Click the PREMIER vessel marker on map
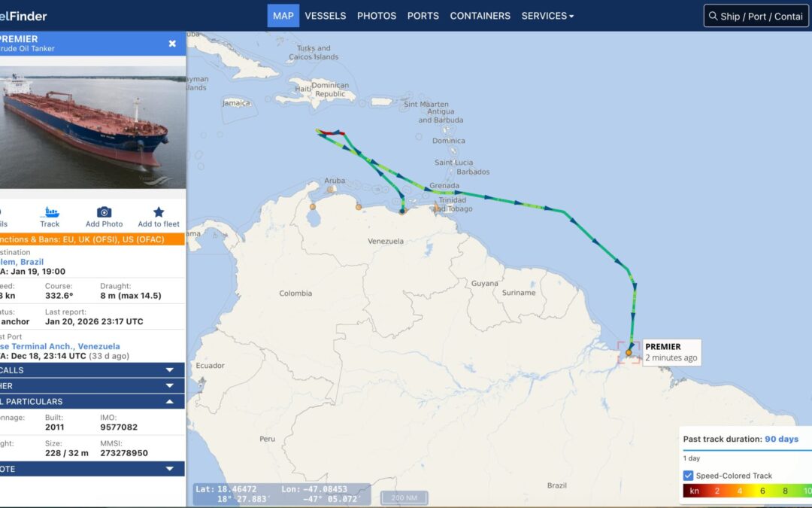This screenshot has width=812, height=508. 628,352
